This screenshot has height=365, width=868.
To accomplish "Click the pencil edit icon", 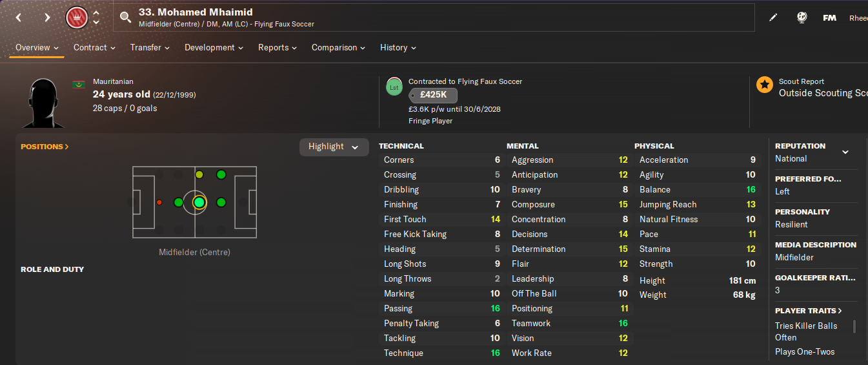I will 773,17.
